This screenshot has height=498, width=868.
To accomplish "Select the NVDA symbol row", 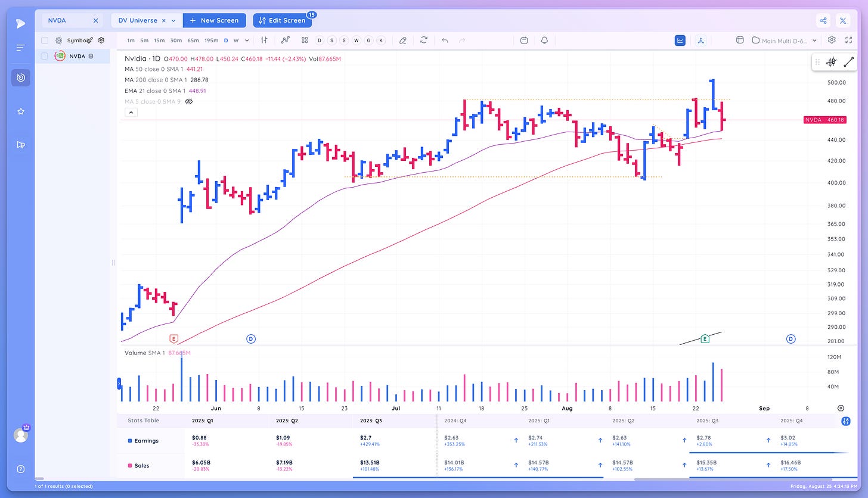I will (72, 56).
